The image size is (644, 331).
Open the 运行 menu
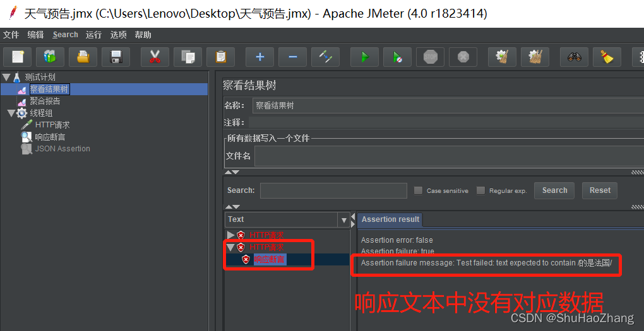(x=93, y=35)
